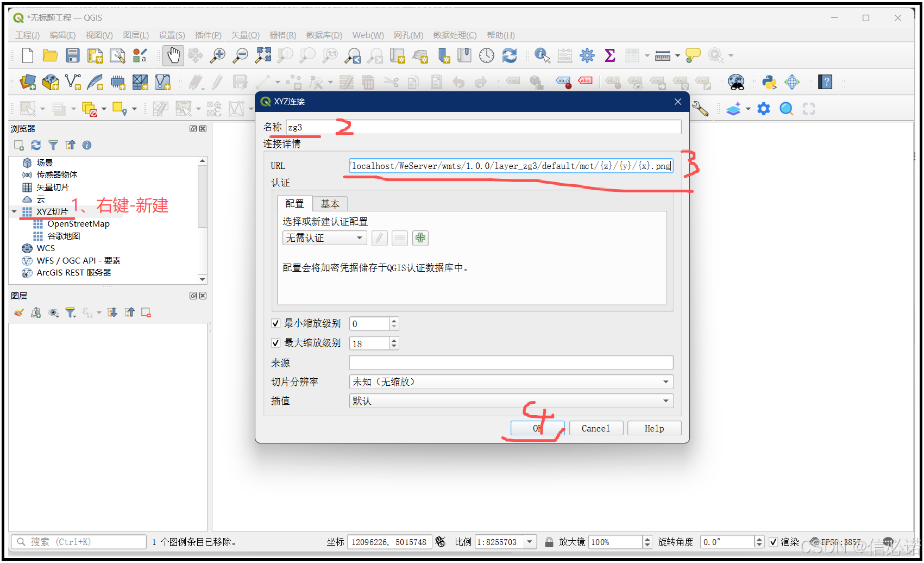Click the Identify Features info icon
The width and height of the screenshot is (924, 563).
click(x=541, y=55)
